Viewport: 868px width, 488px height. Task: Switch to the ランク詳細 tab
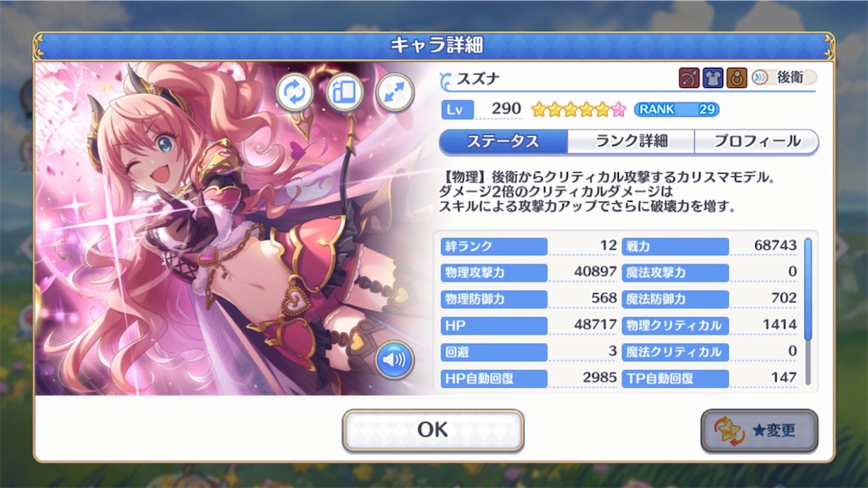pos(631,141)
